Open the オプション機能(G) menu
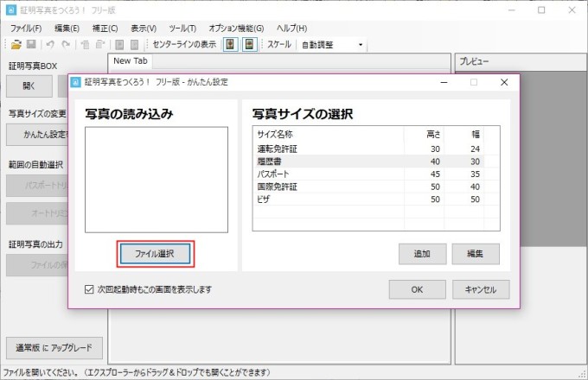Image resolution: width=588 pixels, height=380 pixels. point(236,28)
